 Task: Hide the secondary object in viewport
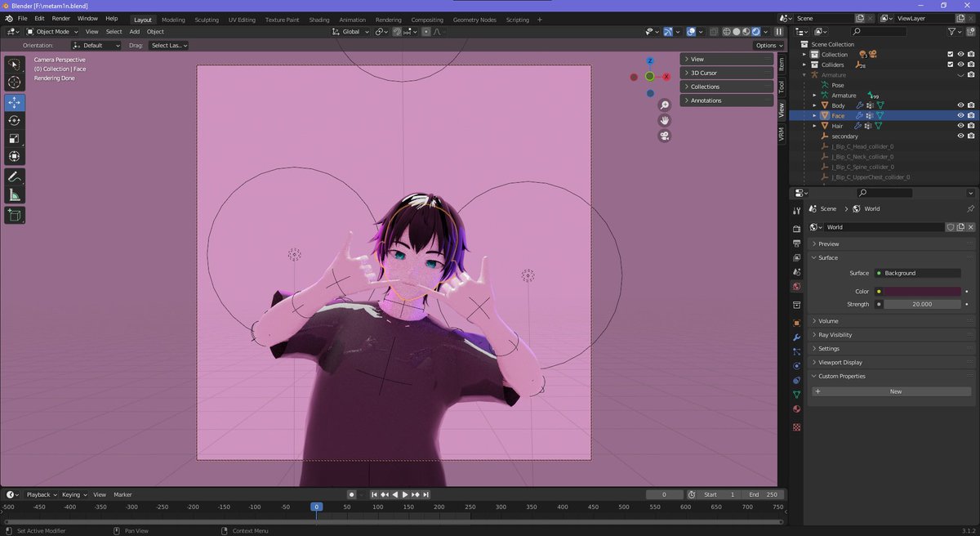pyautogui.click(x=960, y=136)
